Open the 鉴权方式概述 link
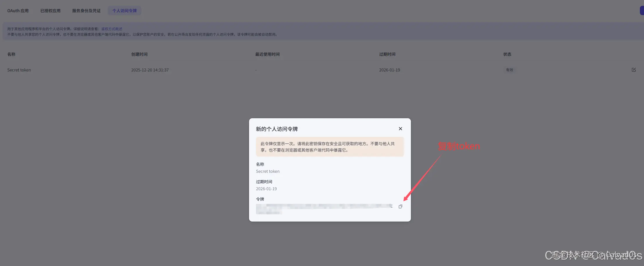 click(112, 29)
